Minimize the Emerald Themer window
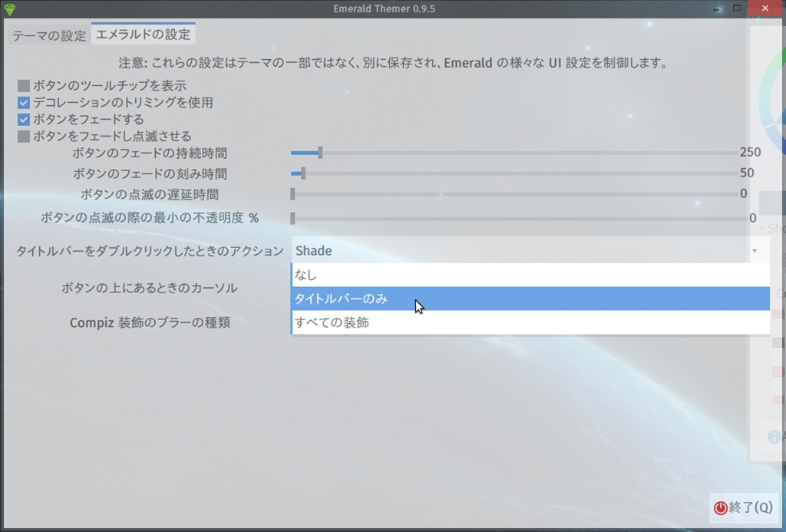The image size is (786, 532). point(718,8)
